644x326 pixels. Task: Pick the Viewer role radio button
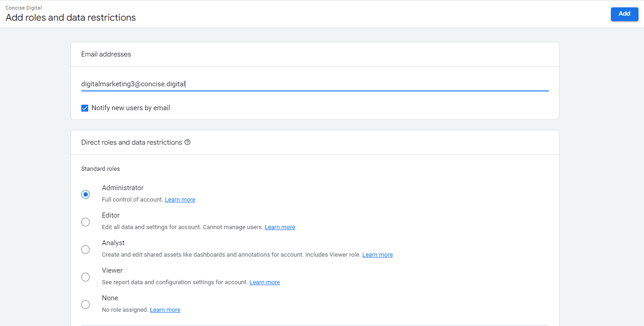[85, 277]
